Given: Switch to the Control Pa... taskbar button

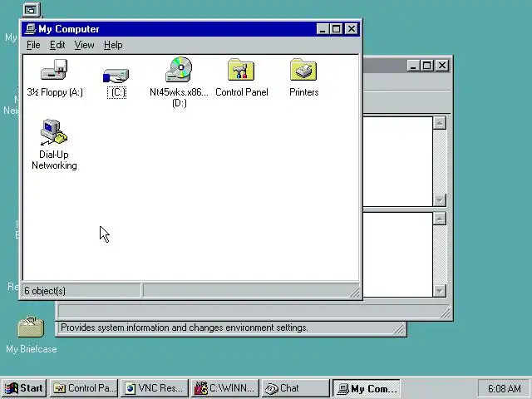Looking at the screenshot, I should 84,388.
